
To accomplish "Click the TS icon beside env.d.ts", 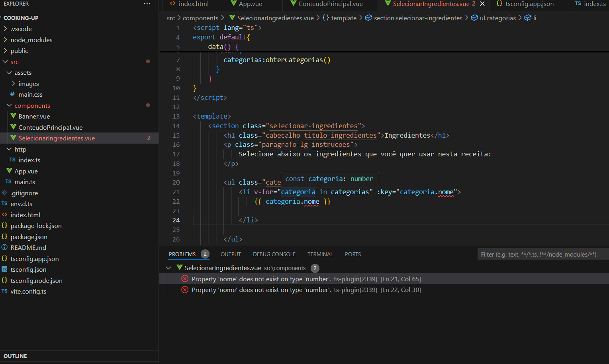I will (x=4, y=204).
